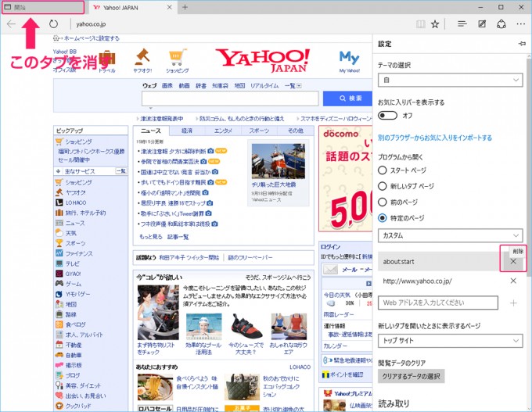Viewport: 532px width, 412px height.
Task: Click the 一覧 button beside 主なサービス
Action: (x=121, y=171)
